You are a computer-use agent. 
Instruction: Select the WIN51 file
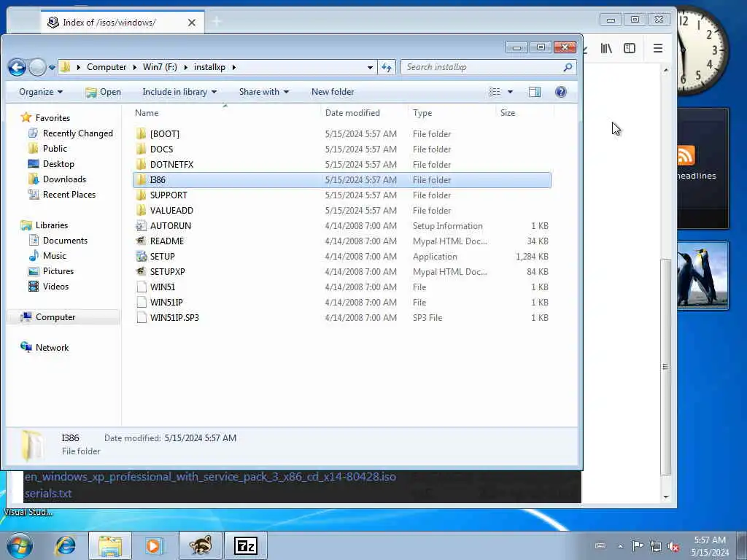[342, 287]
